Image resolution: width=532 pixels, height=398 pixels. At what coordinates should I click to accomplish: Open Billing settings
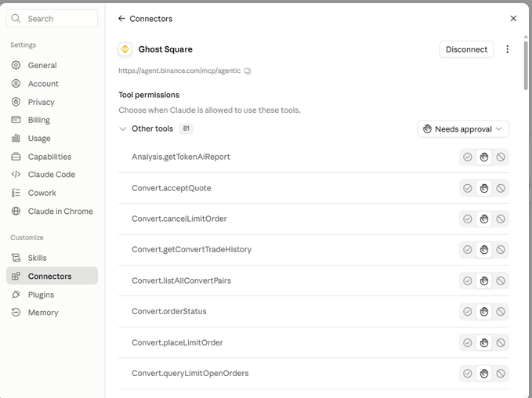pos(52,120)
